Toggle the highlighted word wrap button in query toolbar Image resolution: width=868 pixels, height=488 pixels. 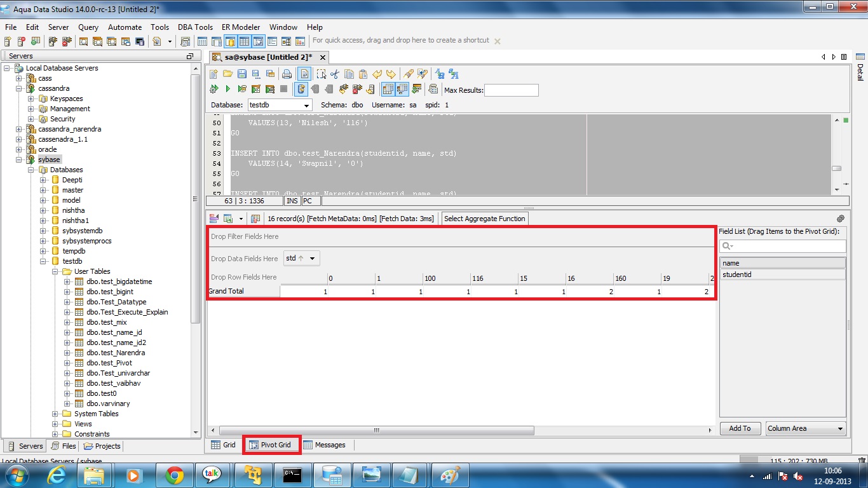click(x=304, y=74)
